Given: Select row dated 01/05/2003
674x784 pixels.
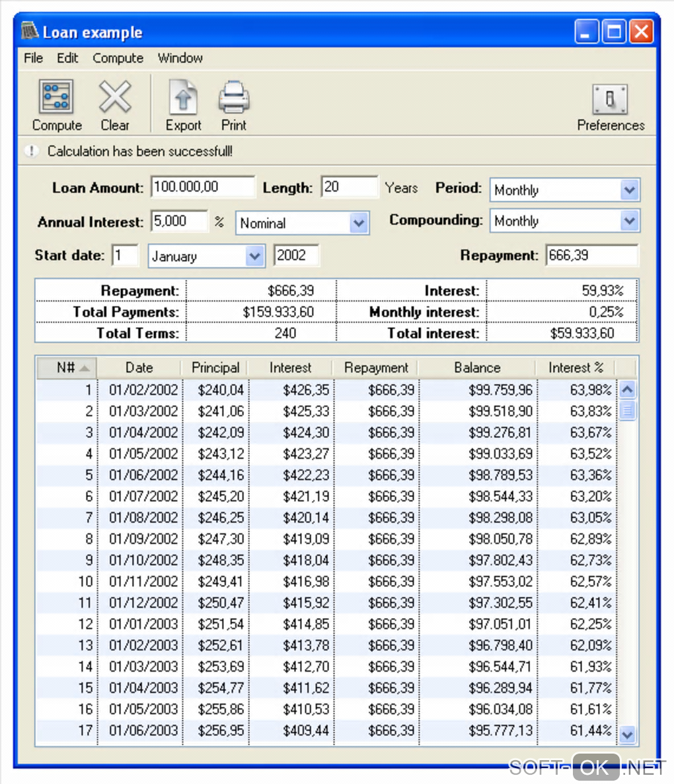Looking at the screenshot, I should click(326, 709).
